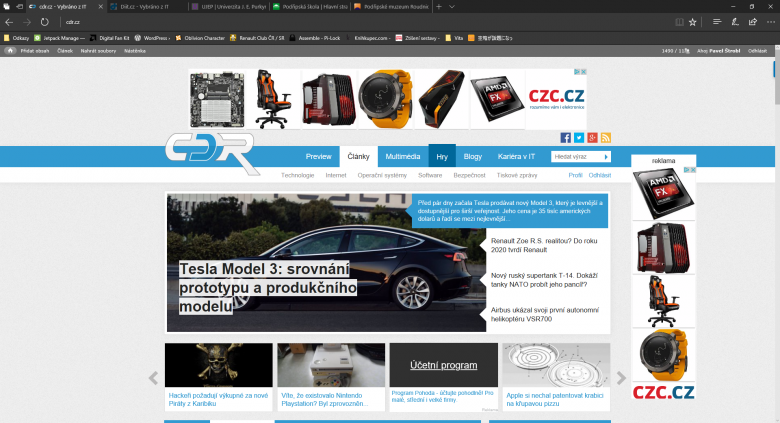Share this page icon
Image resolution: width=780 pixels, height=423 pixels.
(x=753, y=22)
